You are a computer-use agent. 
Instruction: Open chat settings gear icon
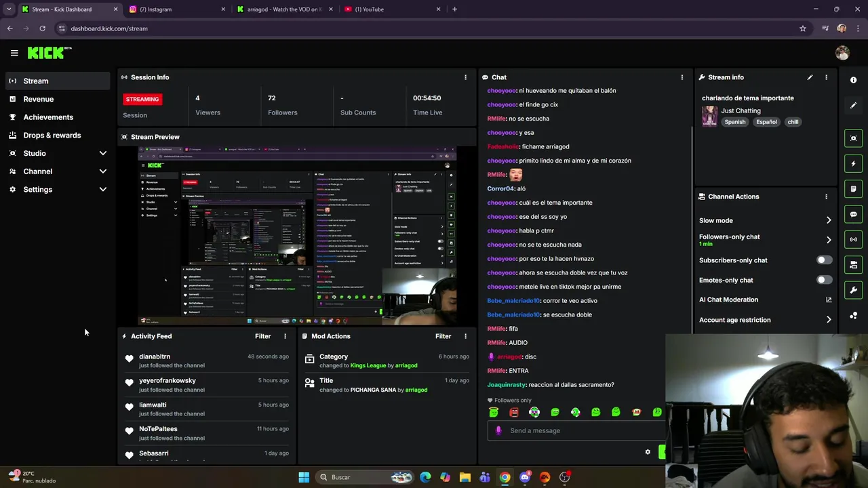click(x=648, y=452)
